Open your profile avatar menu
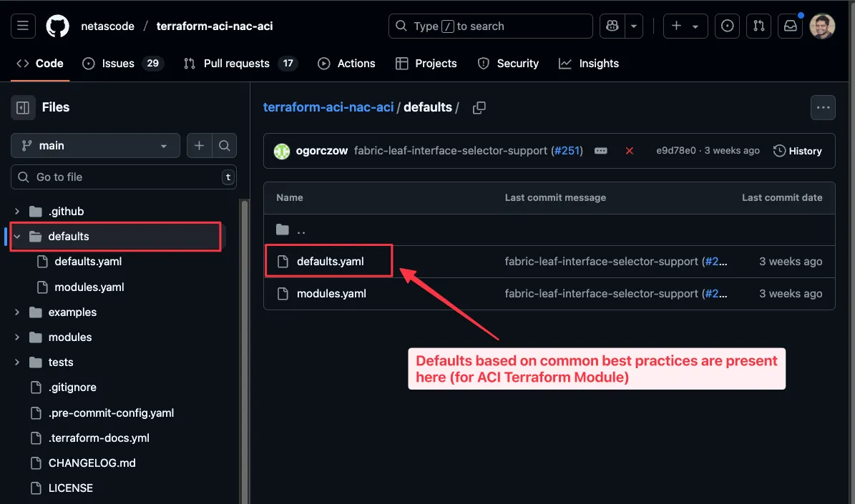The image size is (855, 504). (x=821, y=26)
